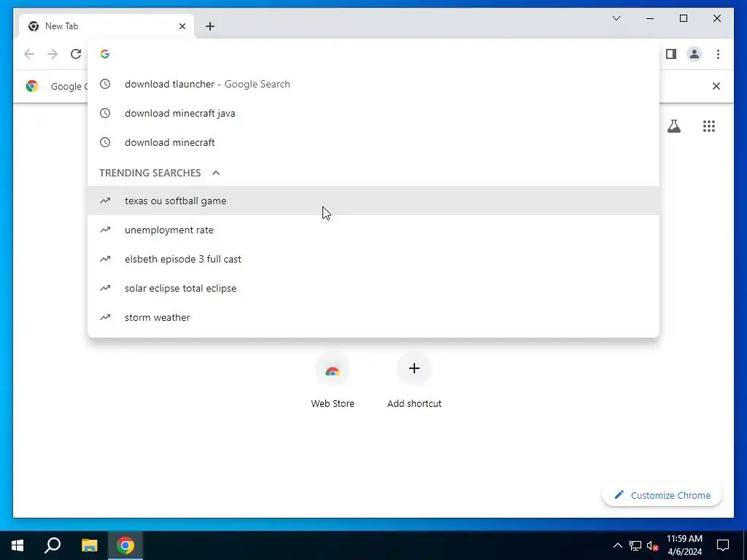Click the TRENDING SEARCHES header text

pos(150,173)
